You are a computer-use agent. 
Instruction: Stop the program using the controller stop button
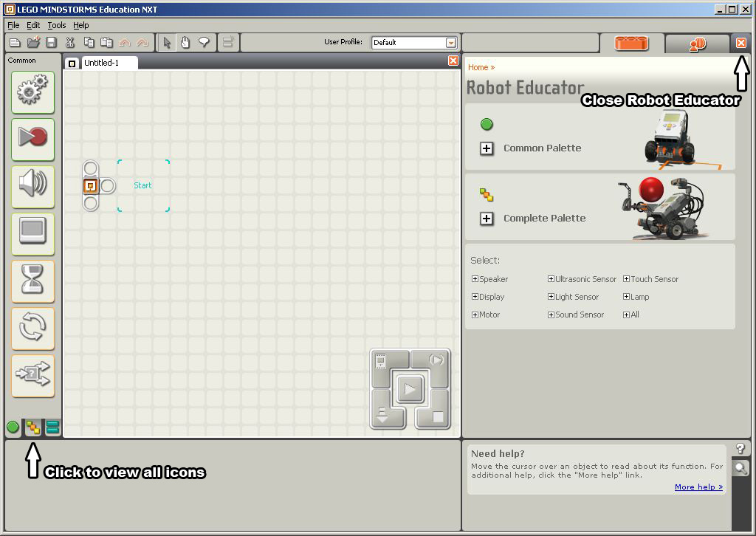[x=436, y=414]
